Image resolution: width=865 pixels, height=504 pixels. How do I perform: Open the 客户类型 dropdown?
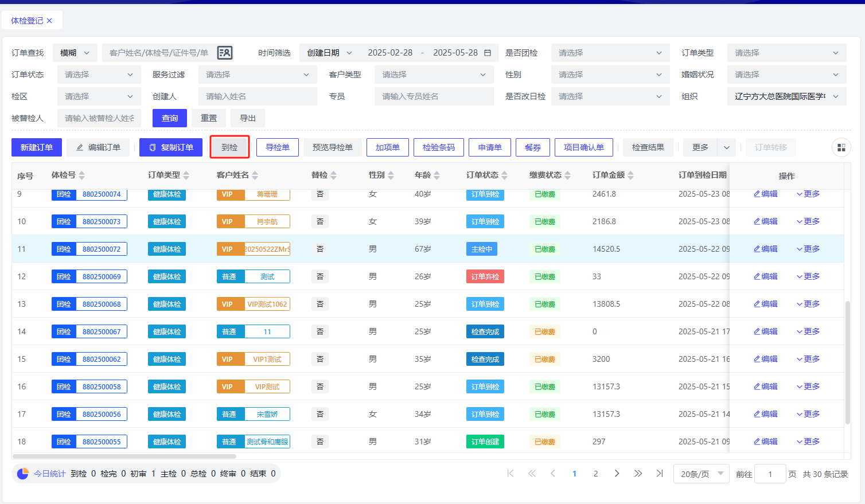point(434,75)
